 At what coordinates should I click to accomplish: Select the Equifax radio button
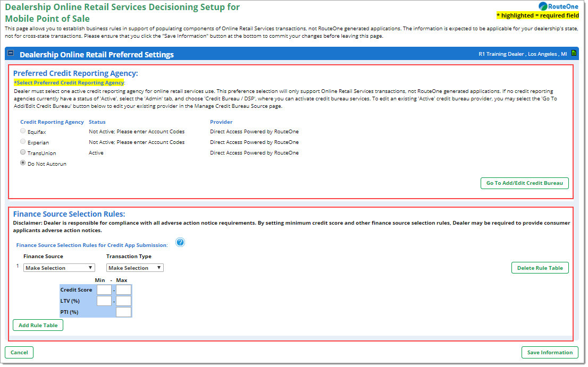23,131
